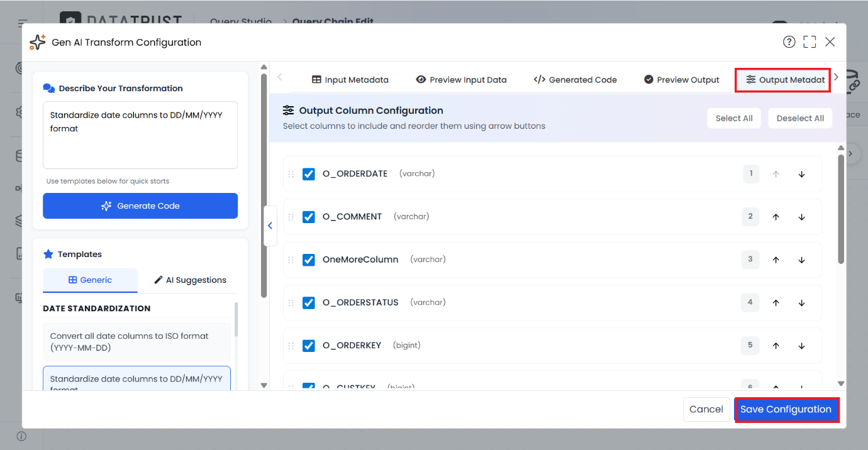Screen dimensions: 868x450
Task: Switch to AI Suggestions templates tab
Action: [x=190, y=280]
